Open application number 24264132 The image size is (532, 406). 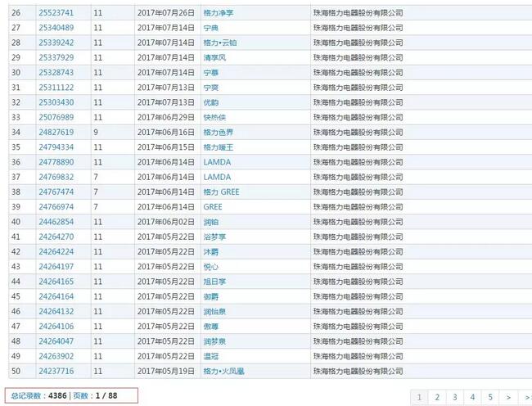click(x=56, y=311)
